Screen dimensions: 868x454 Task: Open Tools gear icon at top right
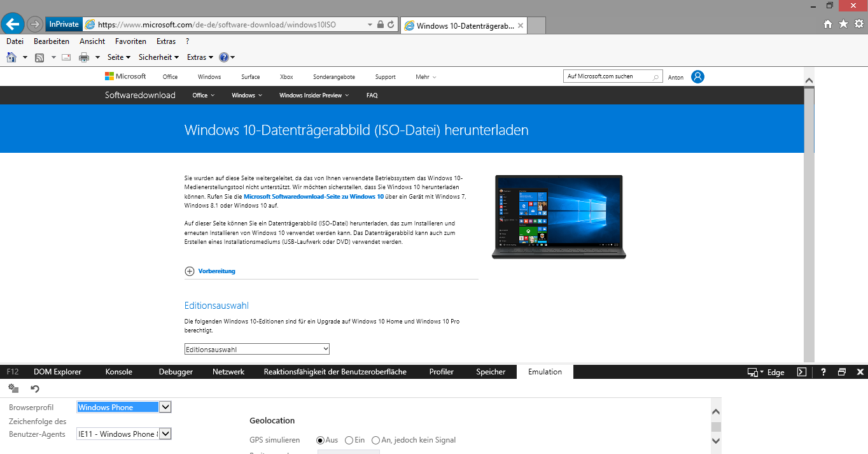tap(858, 24)
